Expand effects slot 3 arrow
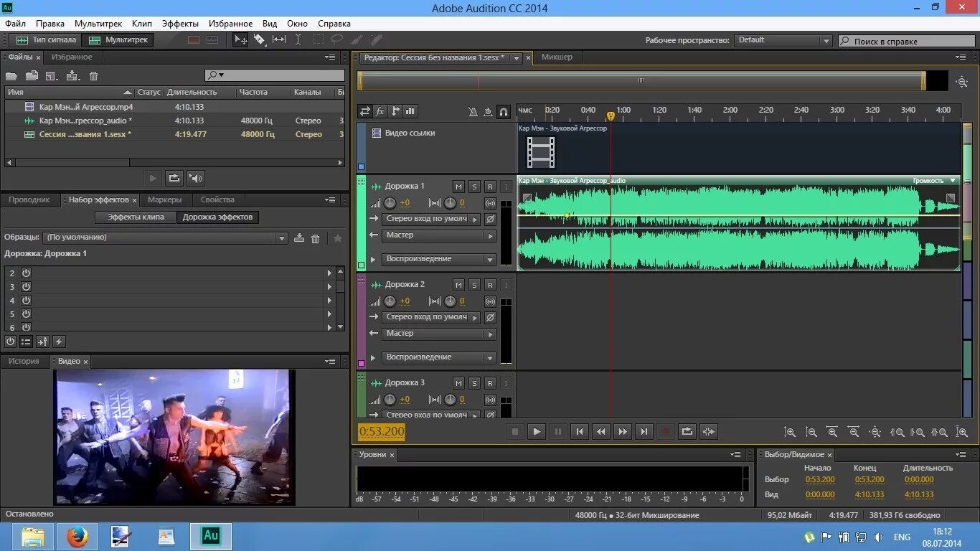This screenshot has width=980, height=551. pyautogui.click(x=329, y=286)
